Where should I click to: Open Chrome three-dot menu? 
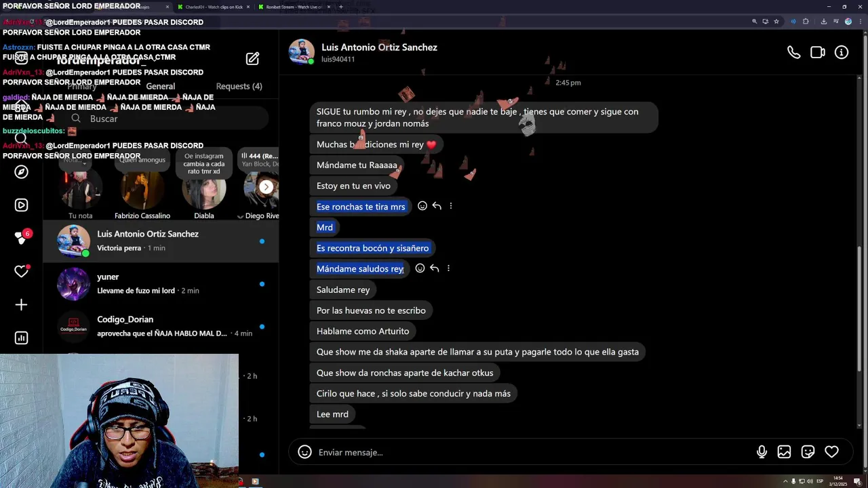pyautogui.click(x=859, y=22)
